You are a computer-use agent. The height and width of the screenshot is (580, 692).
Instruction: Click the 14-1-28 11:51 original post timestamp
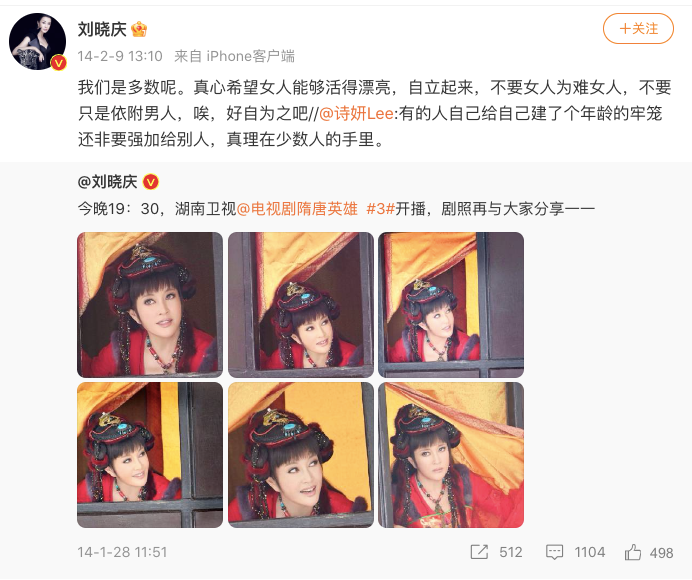tap(122, 552)
